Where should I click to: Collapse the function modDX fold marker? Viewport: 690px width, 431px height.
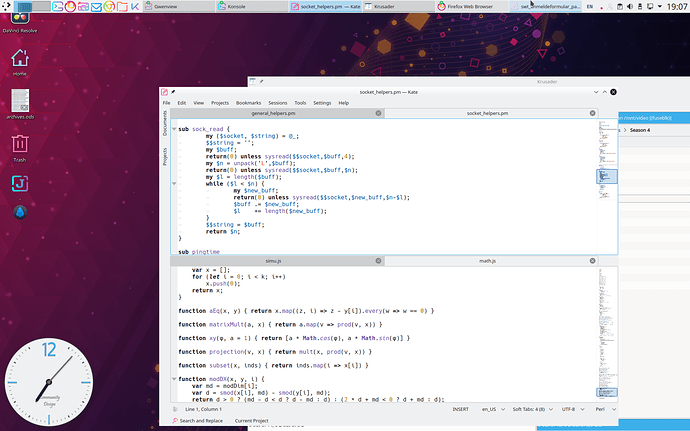tap(174, 379)
